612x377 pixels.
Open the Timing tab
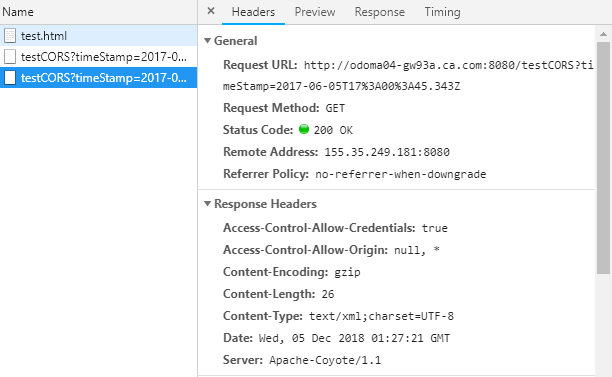click(442, 12)
